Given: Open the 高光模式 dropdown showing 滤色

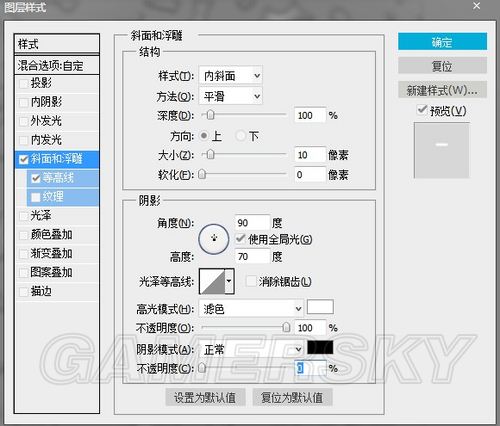Looking at the screenshot, I should point(251,309).
